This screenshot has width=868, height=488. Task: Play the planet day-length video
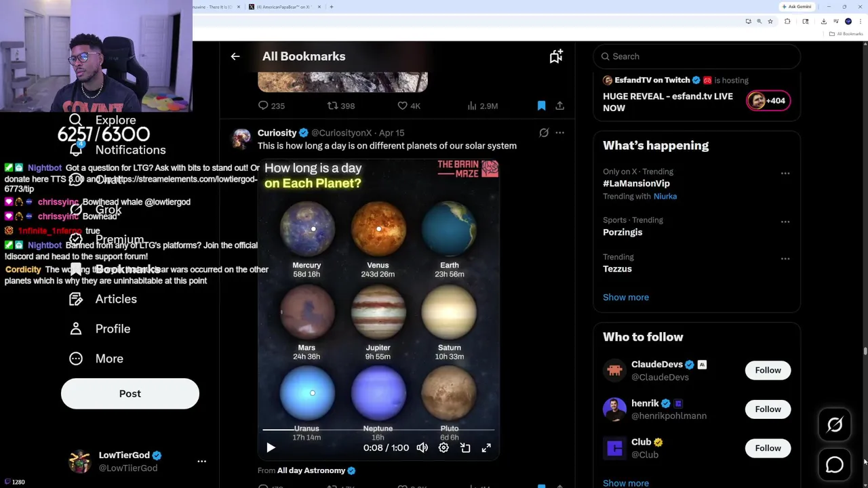click(271, 448)
